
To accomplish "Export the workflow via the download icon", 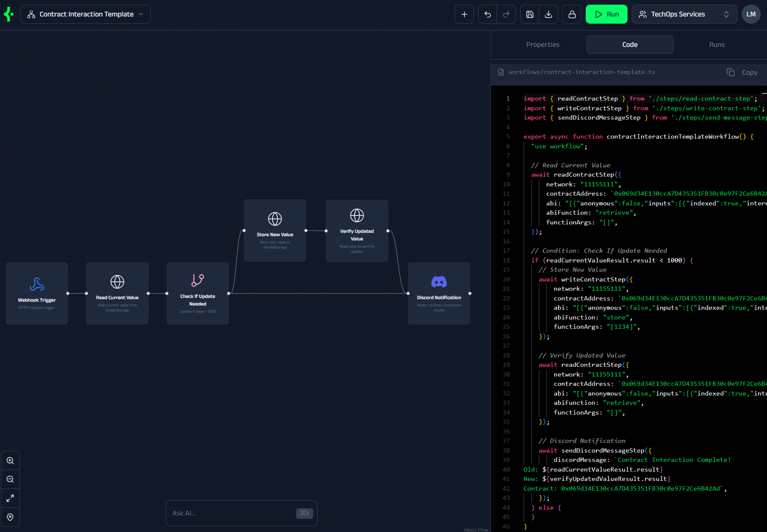I will point(549,14).
